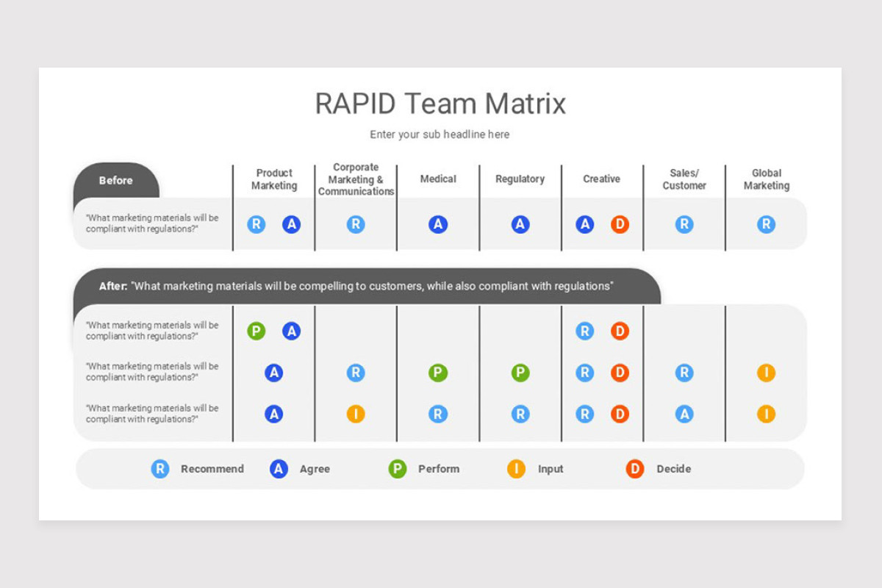Click the sub headline placeholder text
This screenshot has width=882, height=588.
tap(440, 135)
